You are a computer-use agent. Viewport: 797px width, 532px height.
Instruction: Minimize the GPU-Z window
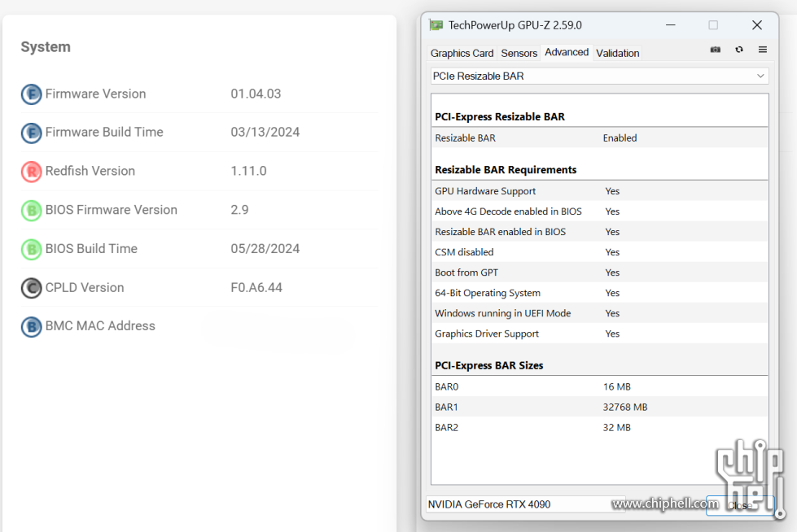point(671,25)
